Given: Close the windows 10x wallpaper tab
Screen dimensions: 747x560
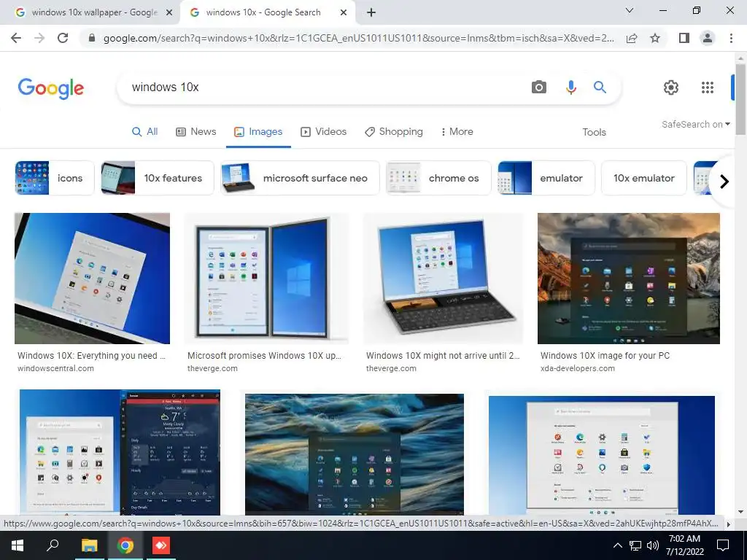Looking at the screenshot, I should (x=169, y=12).
